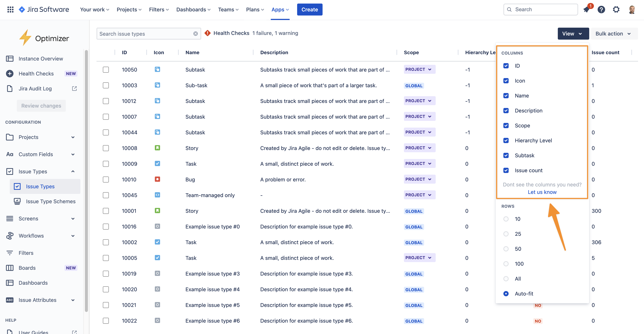
Task: Open Jira Audit Log in new tab
Action: (74, 88)
